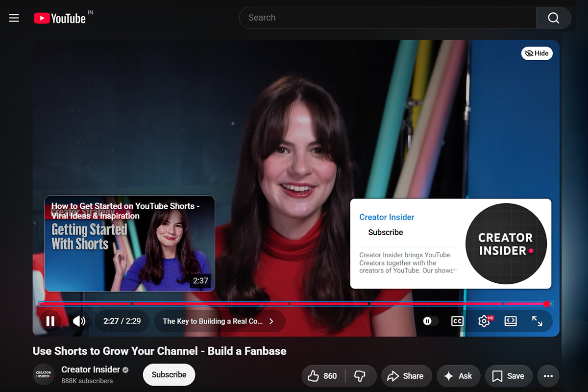The image size is (588, 392).
Task: Hide the end screen cards
Action: click(537, 53)
